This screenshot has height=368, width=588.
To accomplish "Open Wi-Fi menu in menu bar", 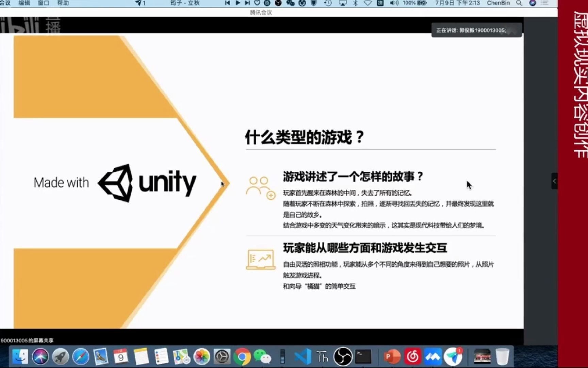I will [x=367, y=3].
